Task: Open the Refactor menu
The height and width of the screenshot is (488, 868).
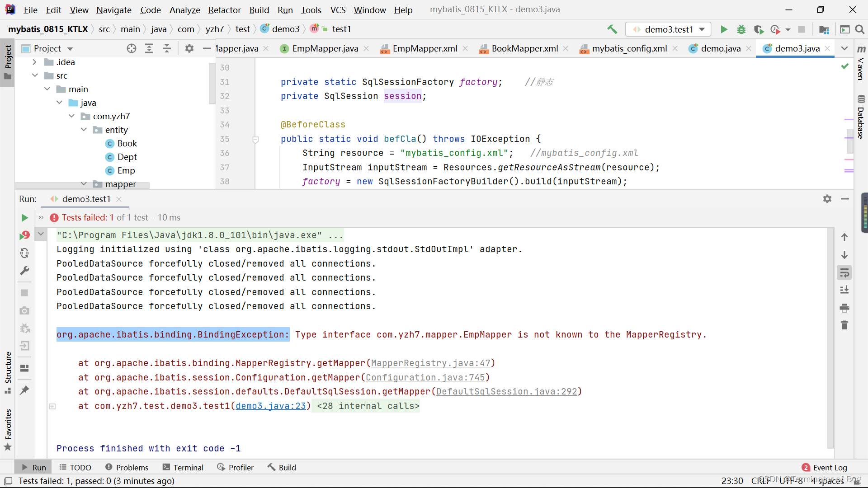Action: (x=224, y=9)
